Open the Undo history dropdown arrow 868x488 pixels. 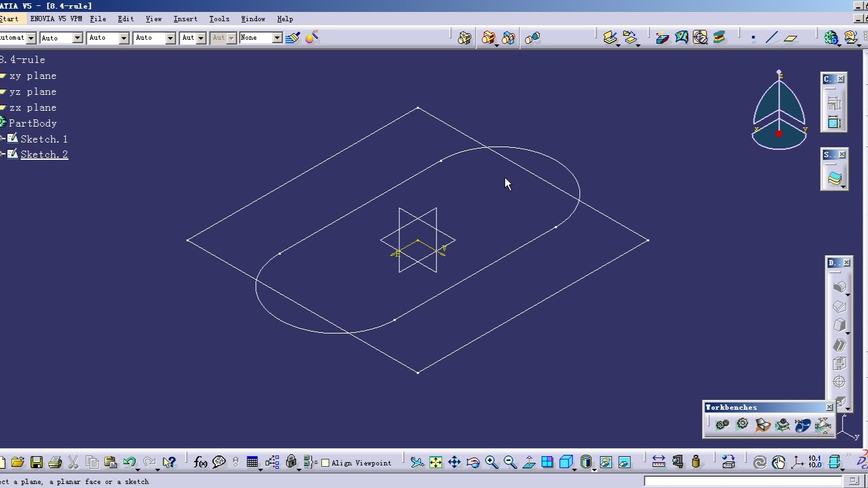(x=138, y=469)
